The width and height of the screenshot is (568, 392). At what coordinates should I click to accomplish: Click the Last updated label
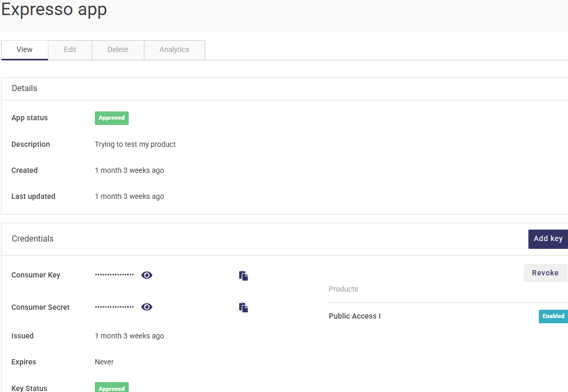click(x=33, y=197)
